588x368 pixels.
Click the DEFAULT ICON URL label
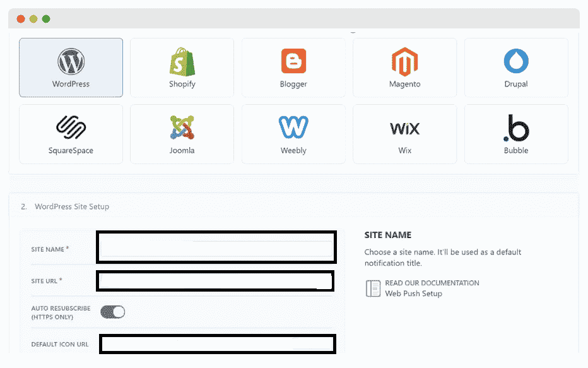pos(60,344)
